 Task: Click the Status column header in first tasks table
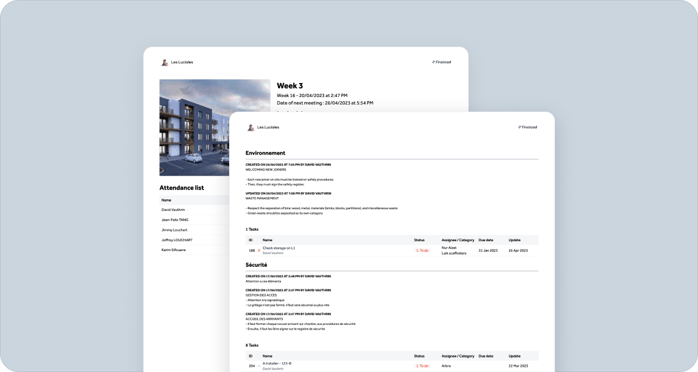click(x=419, y=240)
